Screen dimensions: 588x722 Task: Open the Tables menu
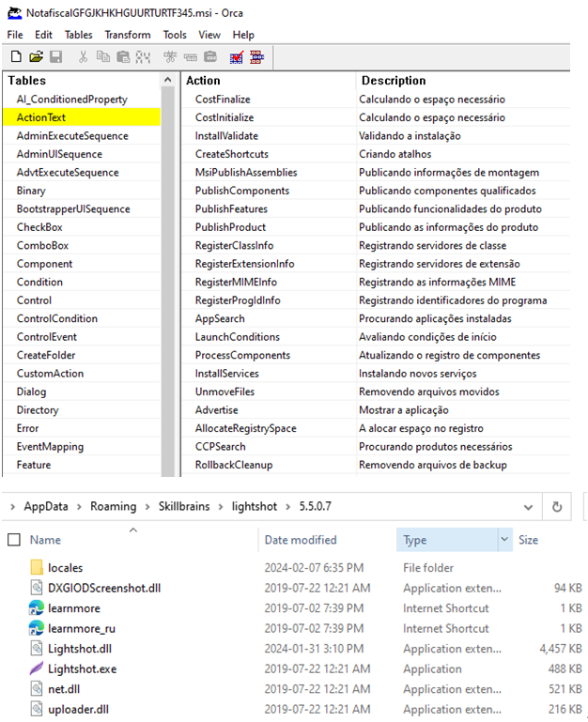click(78, 35)
